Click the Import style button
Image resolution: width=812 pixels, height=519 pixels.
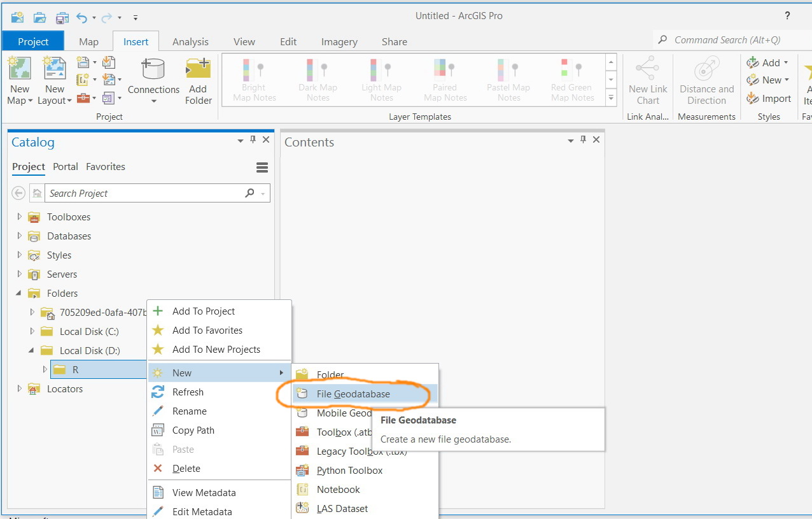click(769, 99)
